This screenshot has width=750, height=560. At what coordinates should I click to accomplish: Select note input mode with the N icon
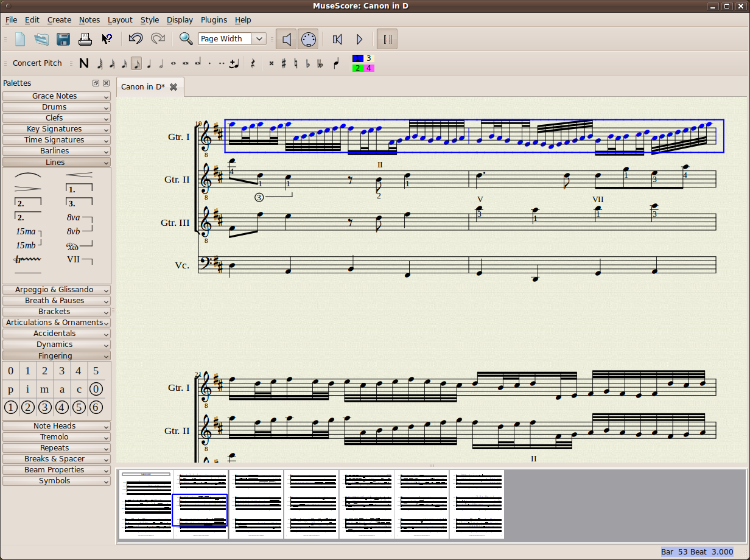tap(84, 63)
